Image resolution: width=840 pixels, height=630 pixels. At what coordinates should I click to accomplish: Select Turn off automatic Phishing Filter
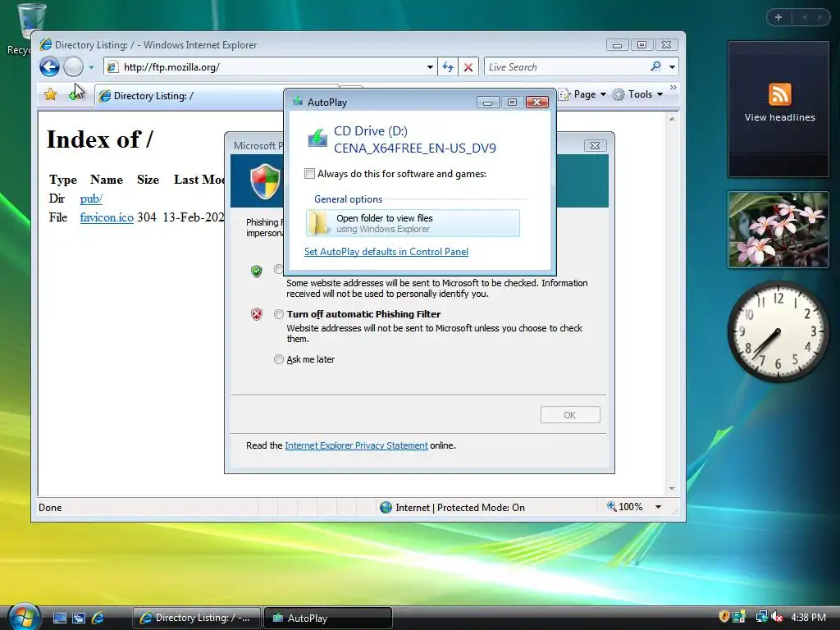tap(279, 314)
